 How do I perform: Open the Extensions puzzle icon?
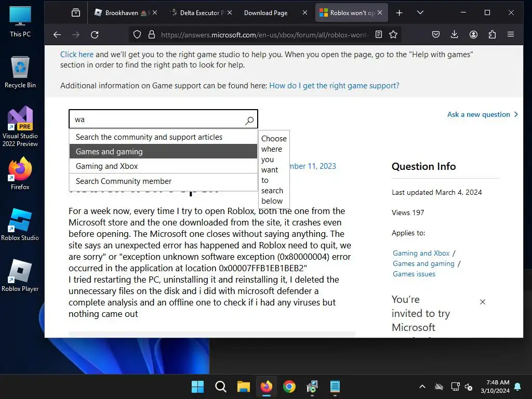coord(492,35)
